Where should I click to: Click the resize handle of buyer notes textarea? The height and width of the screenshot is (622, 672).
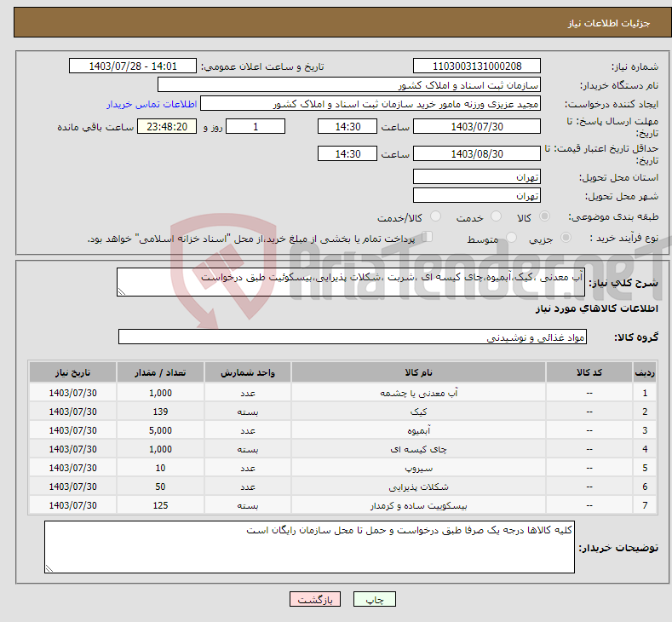pos(49,568)
